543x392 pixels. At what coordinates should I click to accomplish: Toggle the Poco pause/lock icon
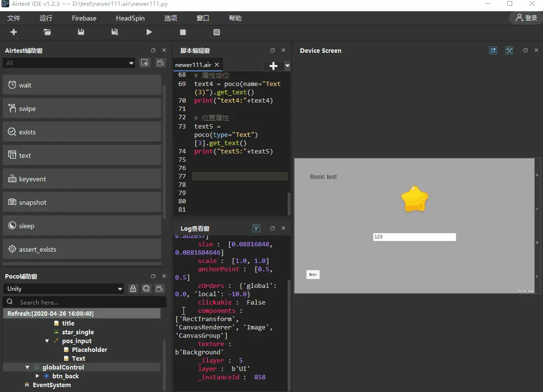point(133,288)
